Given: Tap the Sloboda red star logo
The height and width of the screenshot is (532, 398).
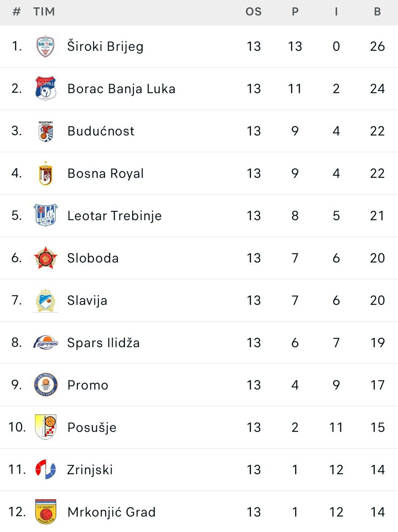Looking at the screenshot, I should point(45,258).
